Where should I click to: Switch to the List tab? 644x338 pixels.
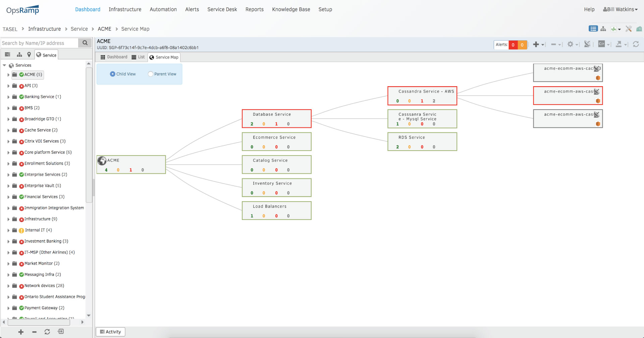pos(138,57)
